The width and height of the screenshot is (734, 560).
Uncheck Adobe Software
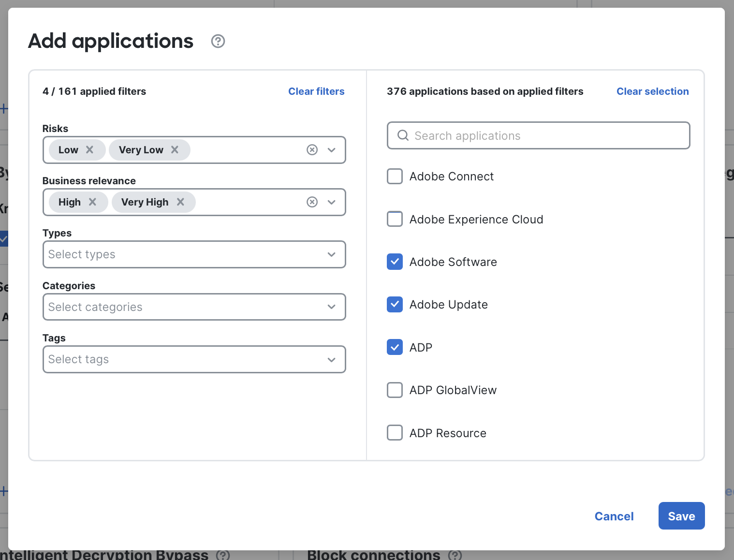pos(395,262)
